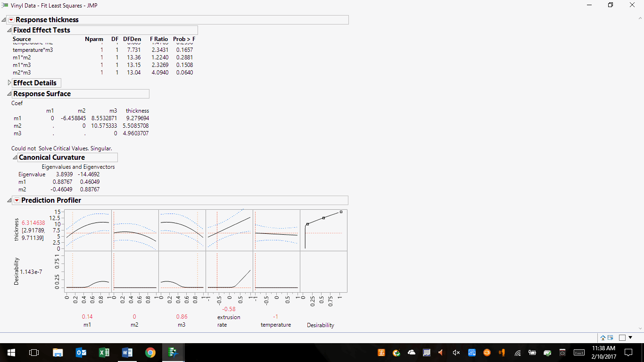Open the Response thickness red triangle menu
This screenshot has height=362, width=644.
pyautogui.click(x=11, y=20)
